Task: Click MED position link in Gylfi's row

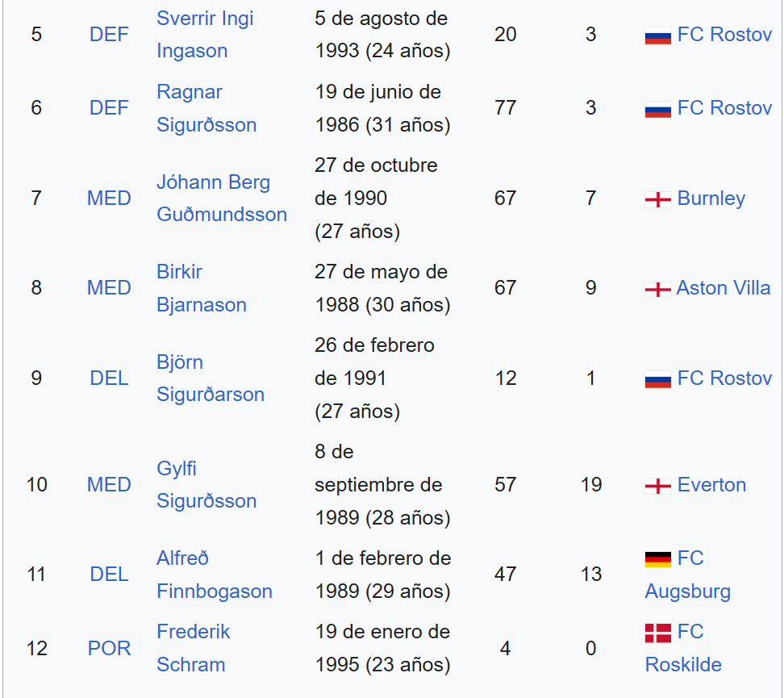Action: tap(109, 485)
